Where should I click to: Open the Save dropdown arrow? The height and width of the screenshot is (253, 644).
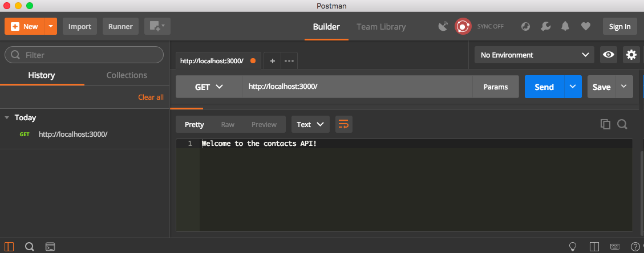(624, 87)
